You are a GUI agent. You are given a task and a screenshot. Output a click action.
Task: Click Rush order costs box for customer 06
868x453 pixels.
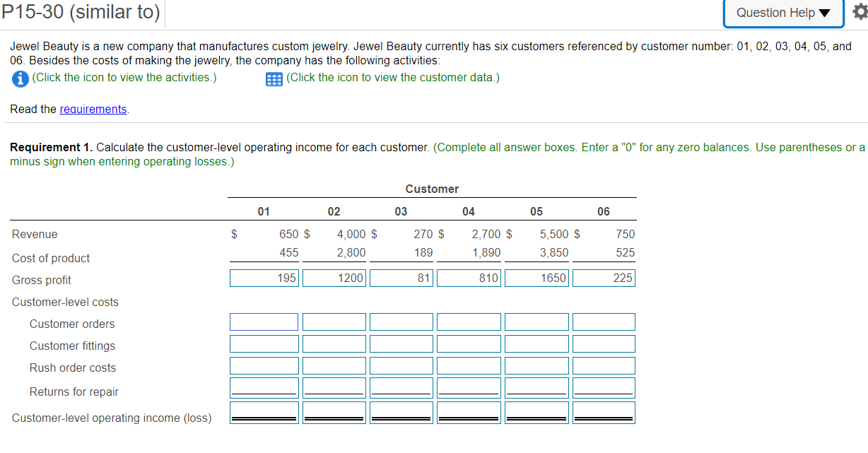[x=603, y=365]
